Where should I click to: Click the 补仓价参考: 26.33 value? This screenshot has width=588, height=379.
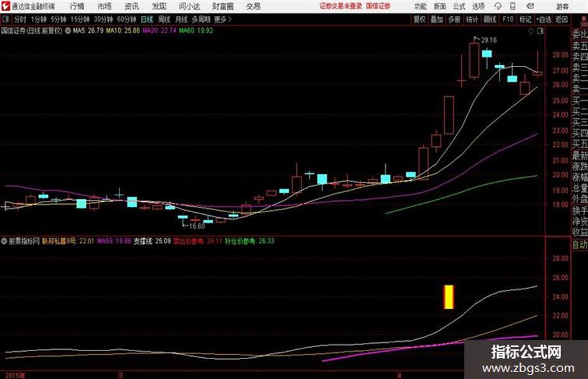click(x=250, y=241)
